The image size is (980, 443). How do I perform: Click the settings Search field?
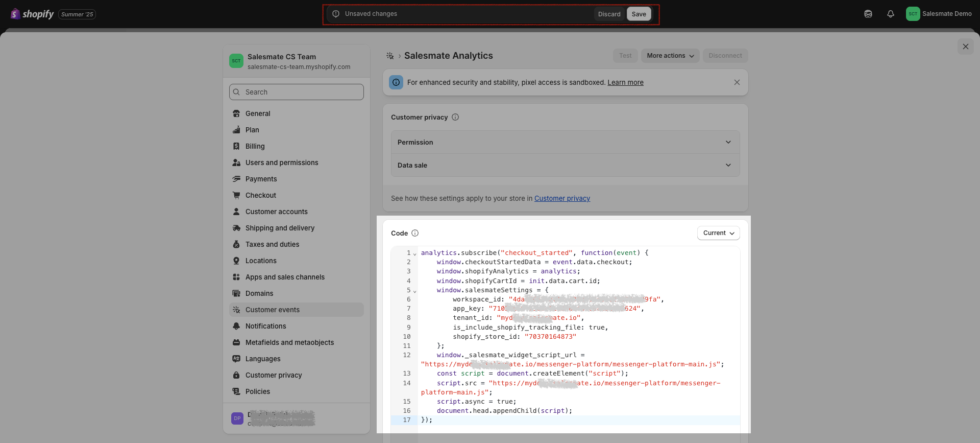(x=297, y=92)
